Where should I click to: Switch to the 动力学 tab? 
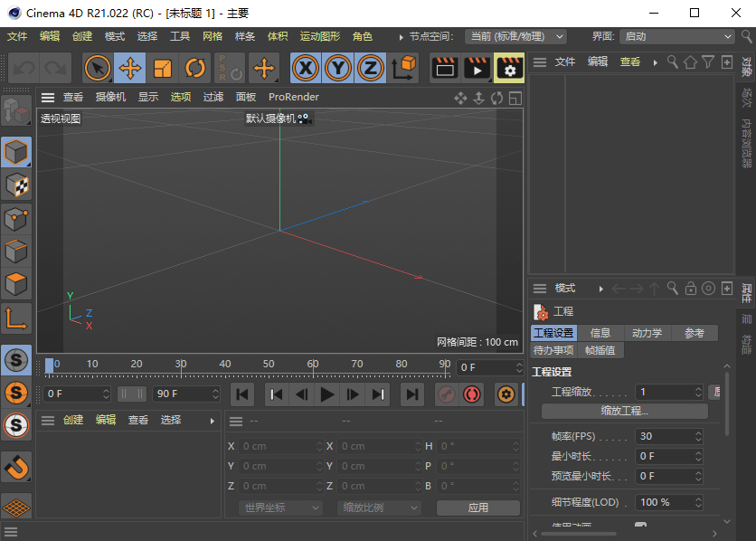(647, 332)
